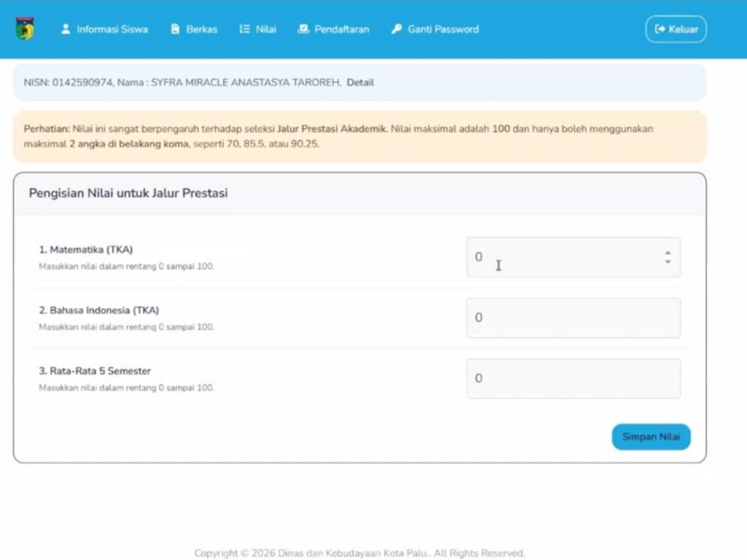747x560 pixels.
Task: Click the list icon beside Nilai
Action: click(245, 29)
